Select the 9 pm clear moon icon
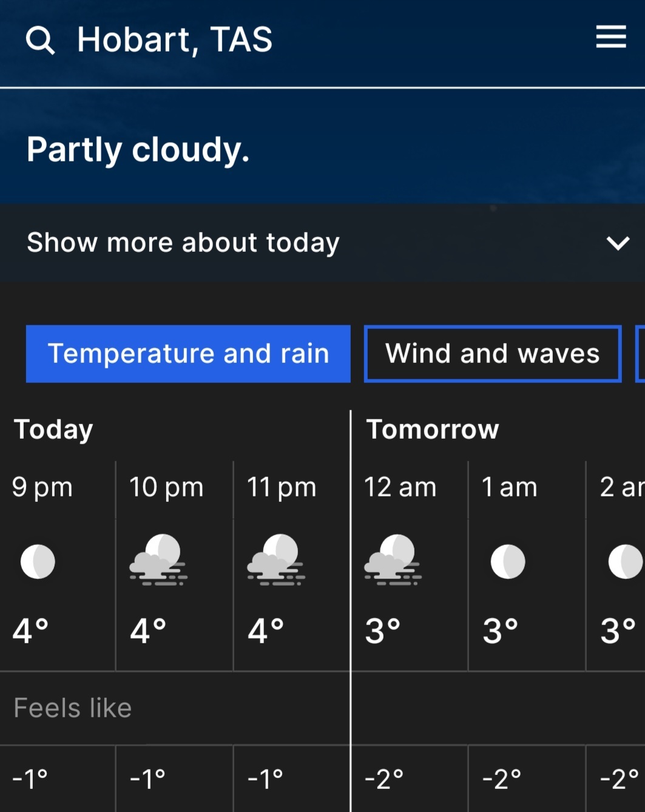 38,561
